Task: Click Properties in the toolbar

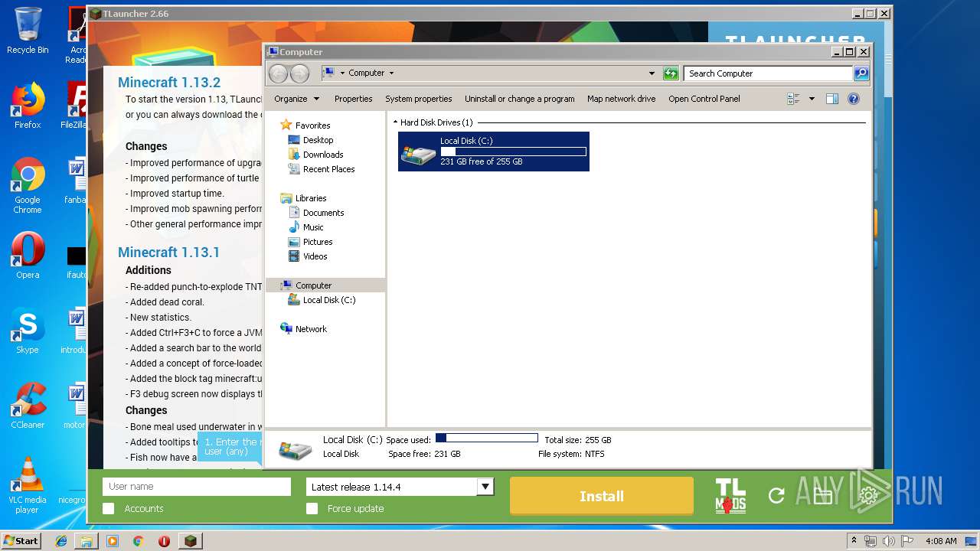Action: click(x=353, y=99)
